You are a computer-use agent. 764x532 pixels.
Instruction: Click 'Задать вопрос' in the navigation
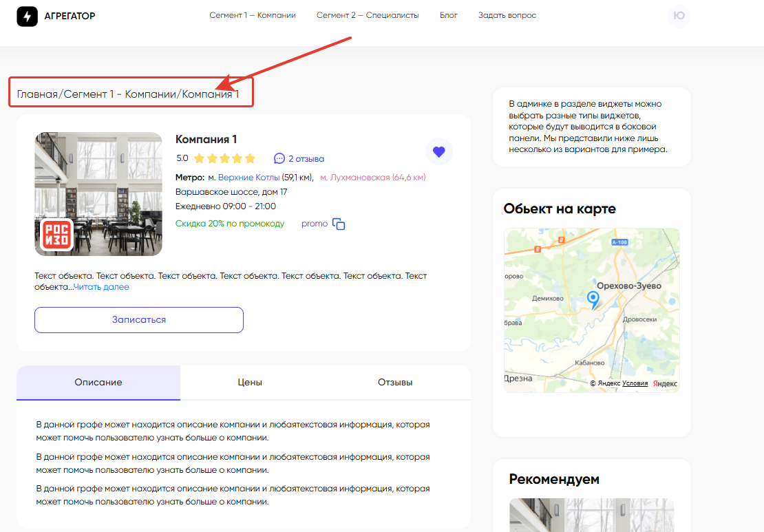(507, 15)
